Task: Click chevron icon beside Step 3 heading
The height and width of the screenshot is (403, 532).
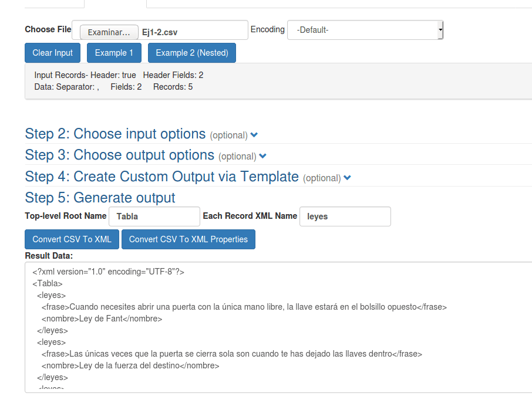Action: 262,156
